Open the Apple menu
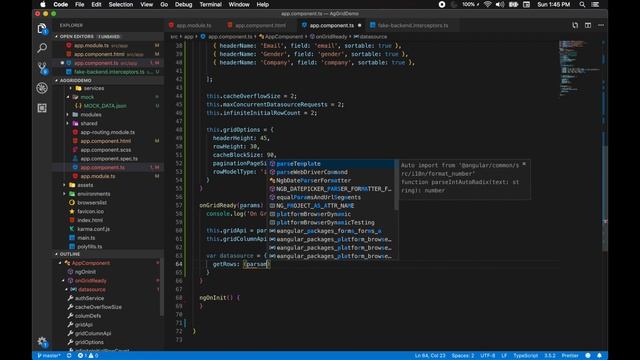Viewport: 640px width, 360px height. point(42,4)
